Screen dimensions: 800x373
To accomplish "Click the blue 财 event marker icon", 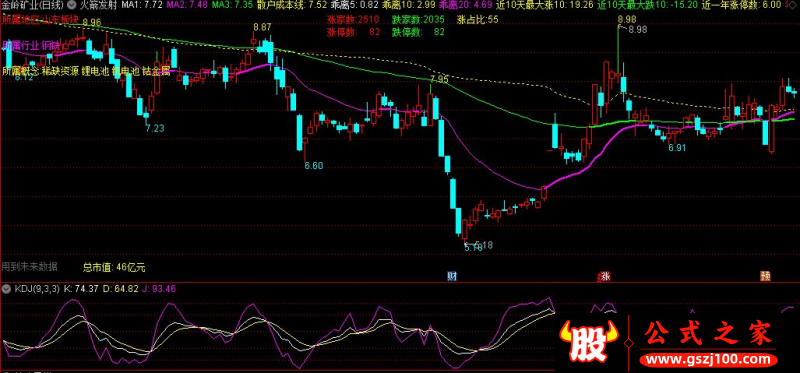I will tap(452, 276).
